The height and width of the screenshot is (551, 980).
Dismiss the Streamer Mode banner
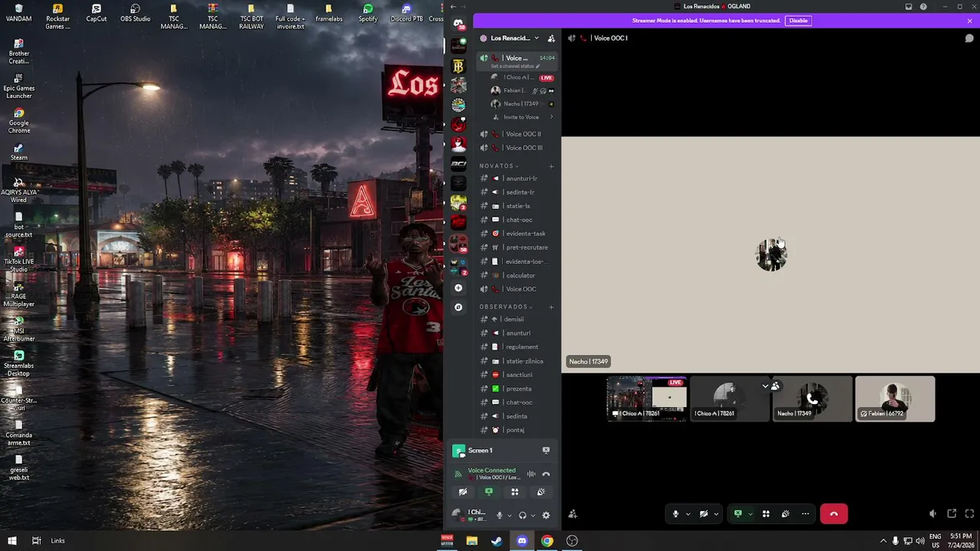tap(969, 21)
